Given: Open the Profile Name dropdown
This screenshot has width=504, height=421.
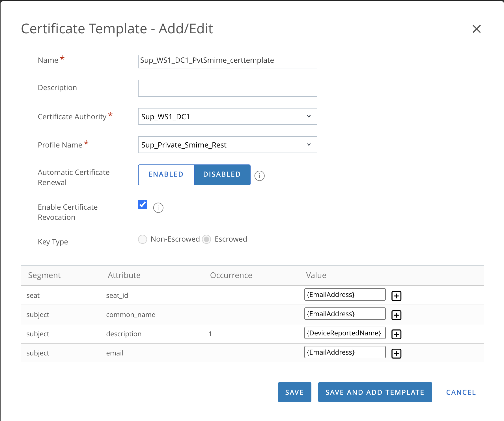Looking at the screenshot, I should (227, 145).
